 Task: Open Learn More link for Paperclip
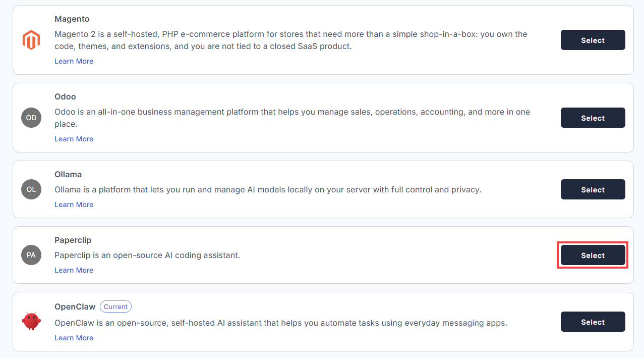pos(74,270)
